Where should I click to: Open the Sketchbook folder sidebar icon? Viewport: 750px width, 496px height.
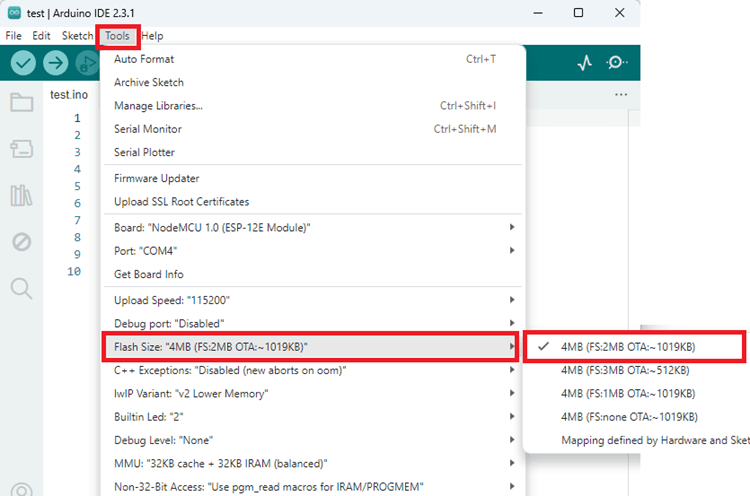21,102
